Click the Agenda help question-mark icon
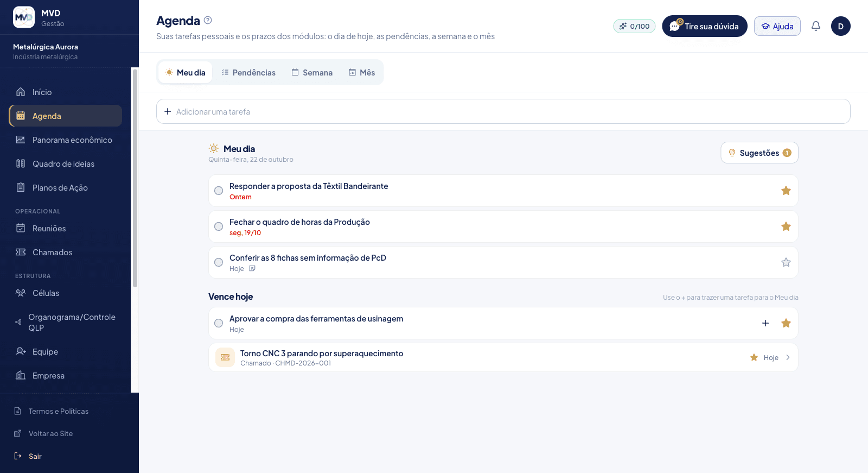Screen dimensions: 868x473 [x=208, y=20]
